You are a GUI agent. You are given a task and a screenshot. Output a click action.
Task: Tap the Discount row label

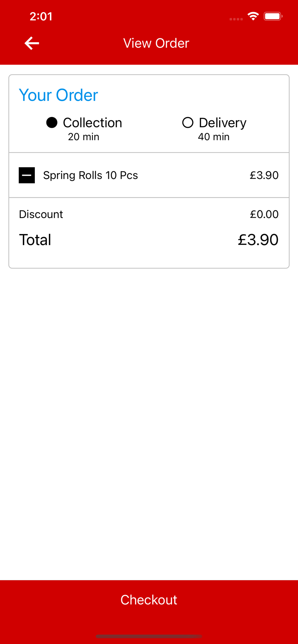pyautogui.click(x=41, y=214)
